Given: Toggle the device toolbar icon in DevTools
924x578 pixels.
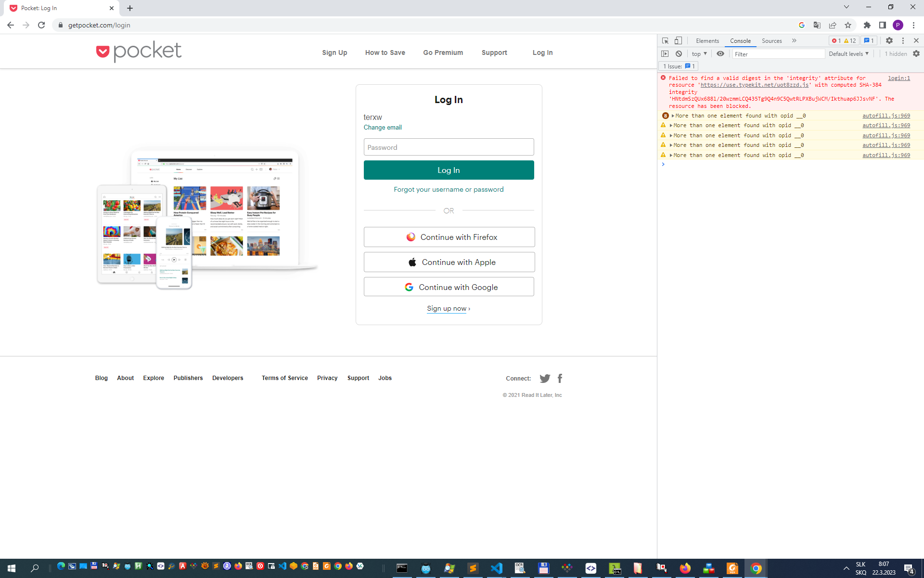Looking at the screenshot, I should click(x=678, y=40).
